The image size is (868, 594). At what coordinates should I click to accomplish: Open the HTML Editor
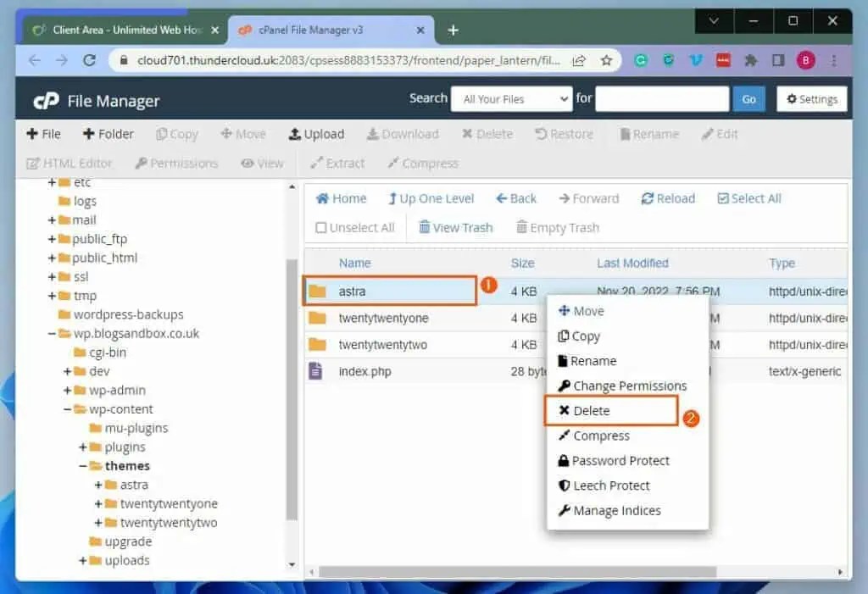[69, 163]
